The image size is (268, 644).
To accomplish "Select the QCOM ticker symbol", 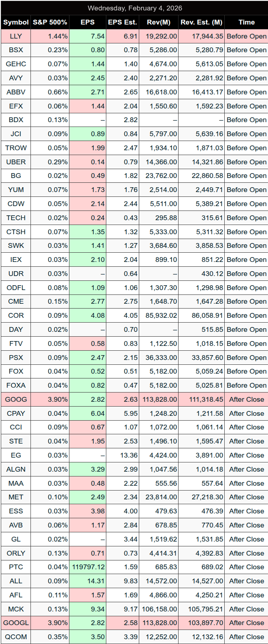I will (x=16, y=637).
